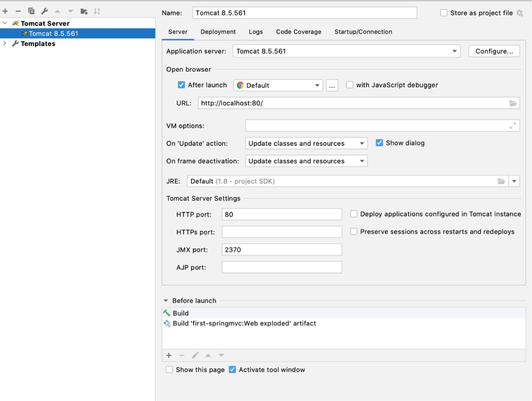This screenshot has height=401, width=532.
Task: Toggle Store as project file checkbox
Action: 444,13
